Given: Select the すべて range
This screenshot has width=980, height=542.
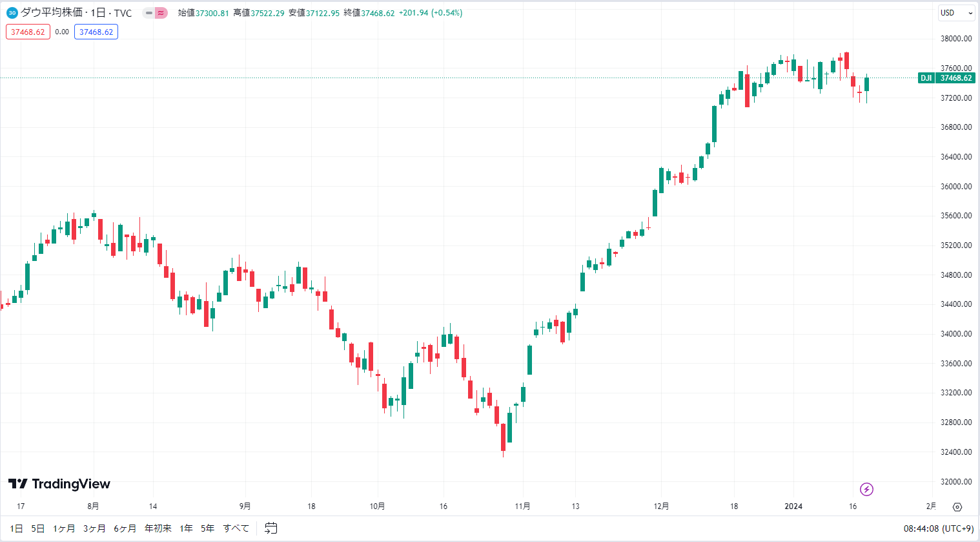Looking at the screenshot, I should 236,528.
